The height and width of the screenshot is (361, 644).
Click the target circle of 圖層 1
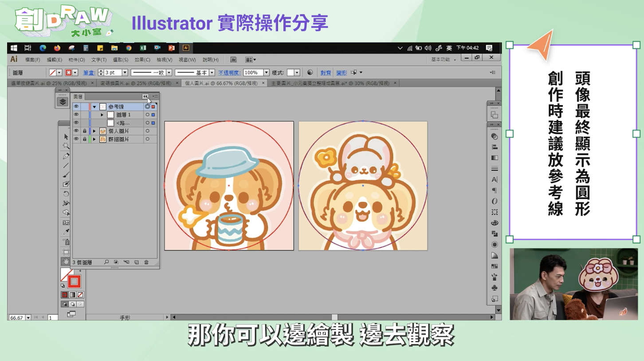pyautogui.click(x=147, y=115)
